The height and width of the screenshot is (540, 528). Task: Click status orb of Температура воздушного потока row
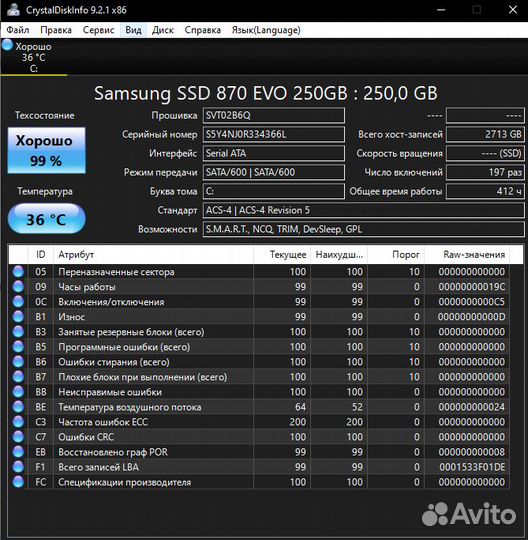click(x=18, y=407)
